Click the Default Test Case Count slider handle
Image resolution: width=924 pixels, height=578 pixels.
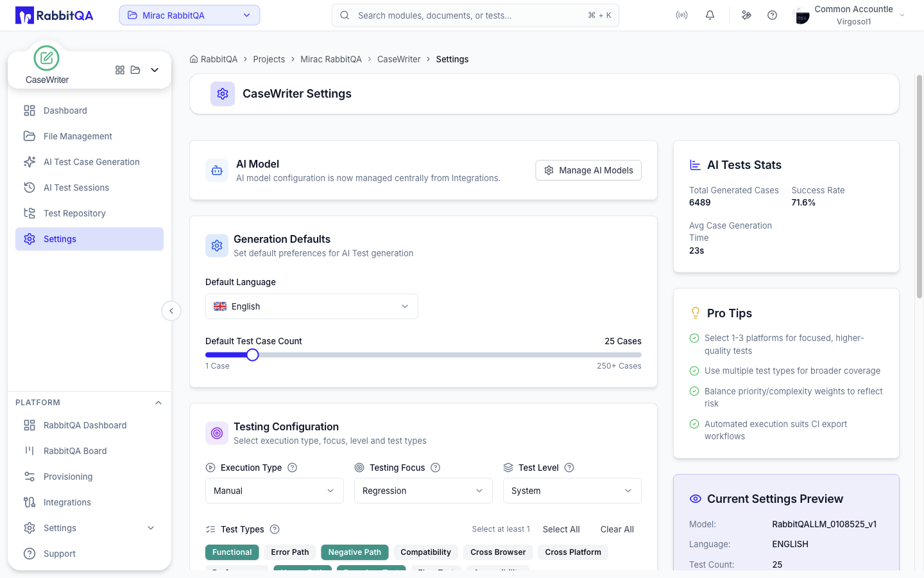[x=253, y=355]
